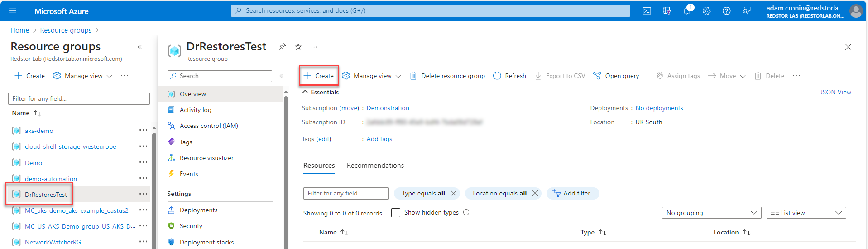Focus the global search bar

coord(431,11)
